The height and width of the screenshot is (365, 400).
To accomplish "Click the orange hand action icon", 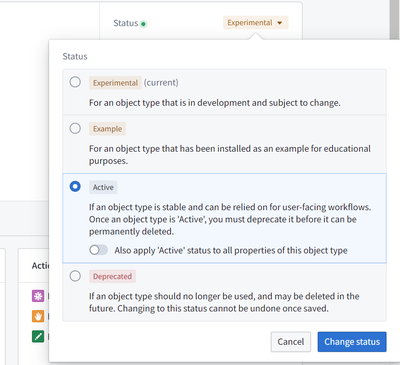I will click(38, 316).
